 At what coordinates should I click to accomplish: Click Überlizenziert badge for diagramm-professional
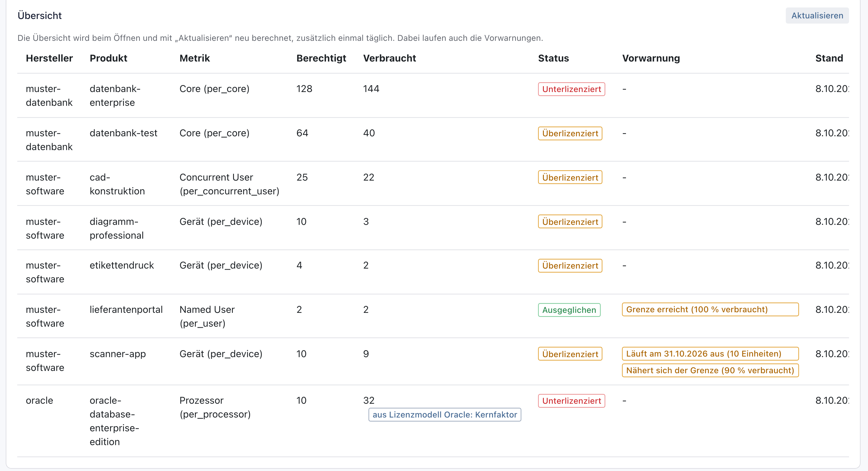570,221
